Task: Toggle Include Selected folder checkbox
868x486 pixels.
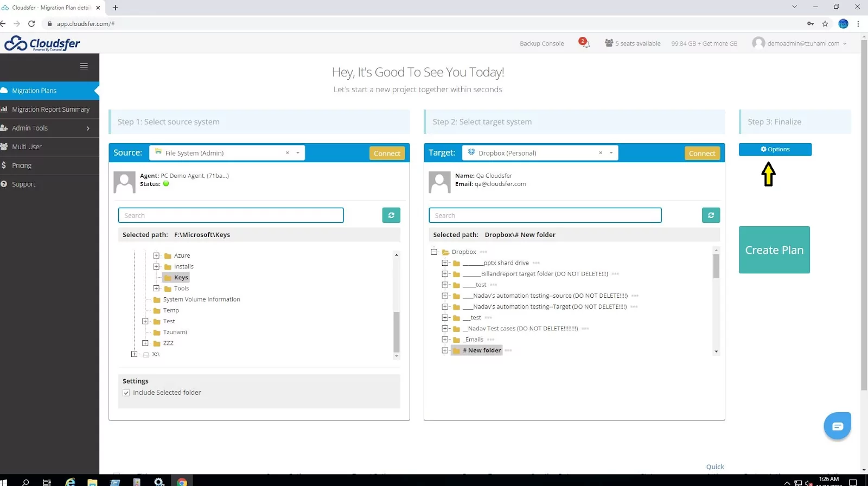Action: 126,393
